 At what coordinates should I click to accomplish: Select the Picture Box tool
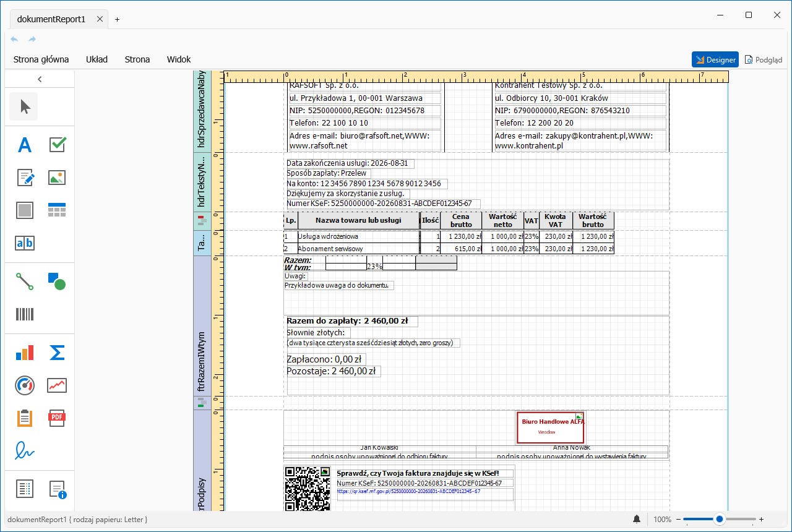tap(57, 178)
